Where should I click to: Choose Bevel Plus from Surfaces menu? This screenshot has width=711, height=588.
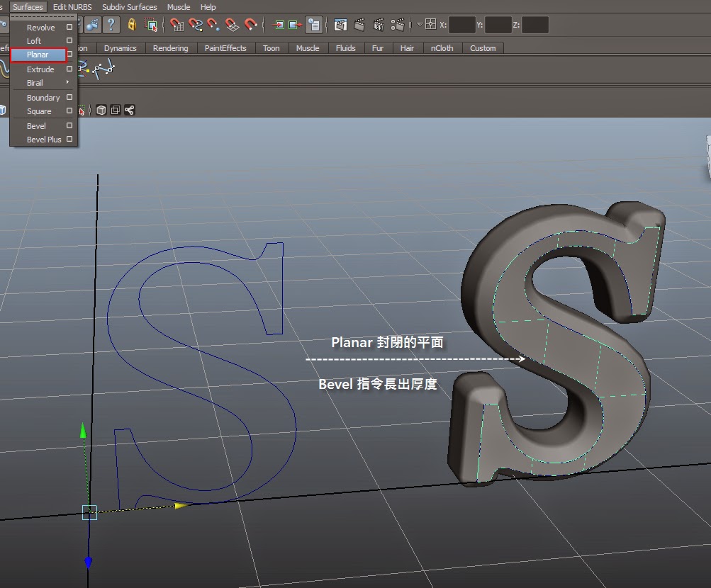pyautogui.click(x=44, y=140)
